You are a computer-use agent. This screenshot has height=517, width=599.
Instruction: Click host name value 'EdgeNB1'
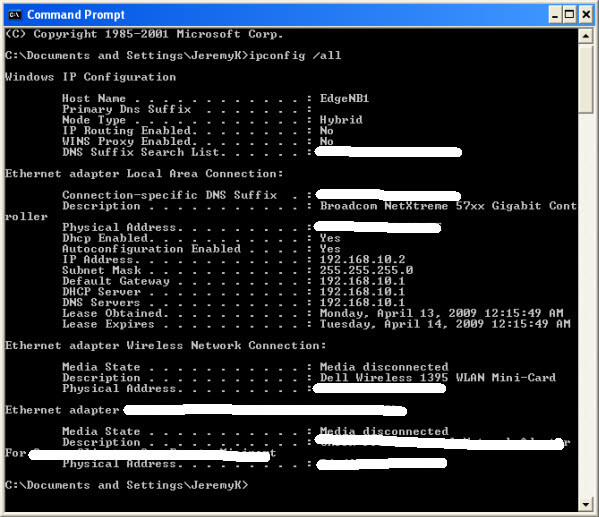click(344, 99)
